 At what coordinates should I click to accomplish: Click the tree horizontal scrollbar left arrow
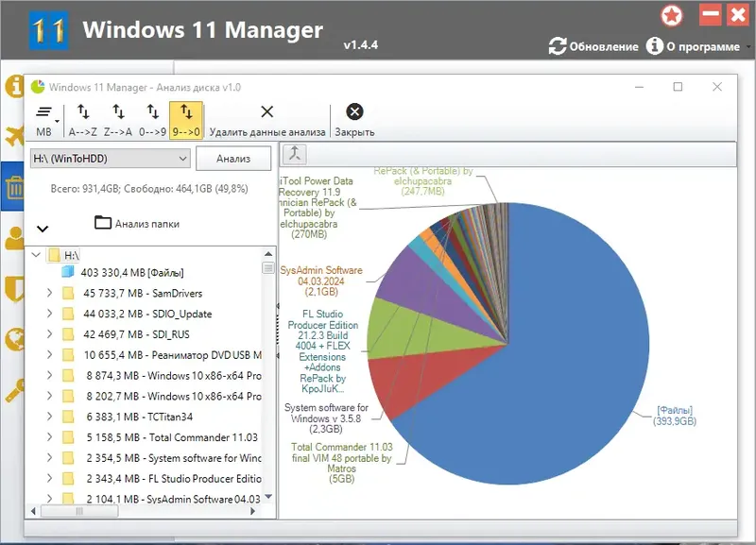(33, 511)
